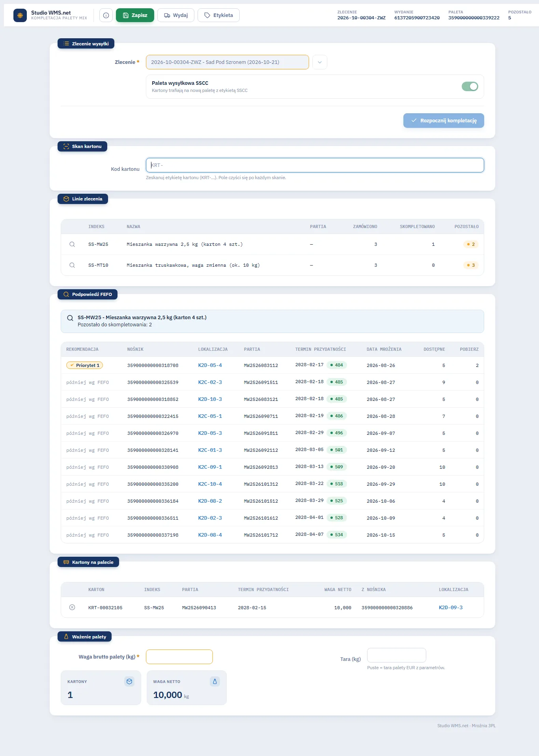
Task: Open the info icon button in toolbar
Action: 106,15
